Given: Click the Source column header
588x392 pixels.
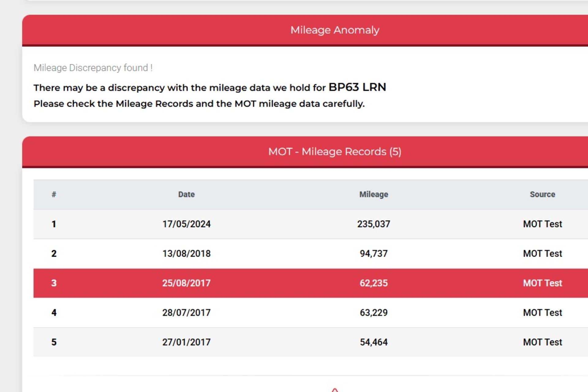Looking at the screenshot, I should [542, 194].
